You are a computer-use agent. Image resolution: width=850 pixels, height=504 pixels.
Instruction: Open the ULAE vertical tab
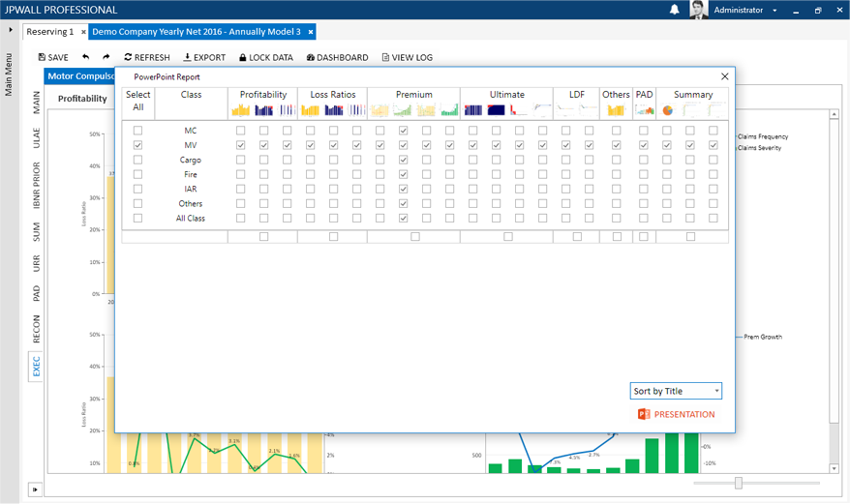pyautogui.click(x=37, y=137)
